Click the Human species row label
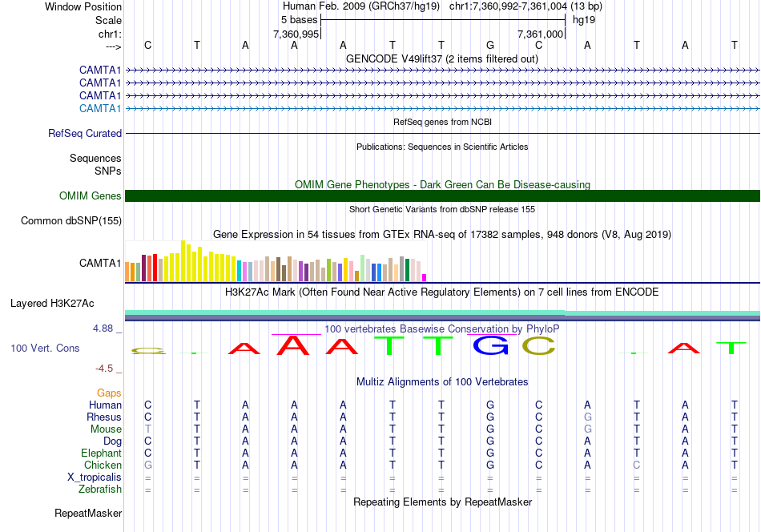Image resolution: width=761 pixels, height=532 pixels. (105, 405)
